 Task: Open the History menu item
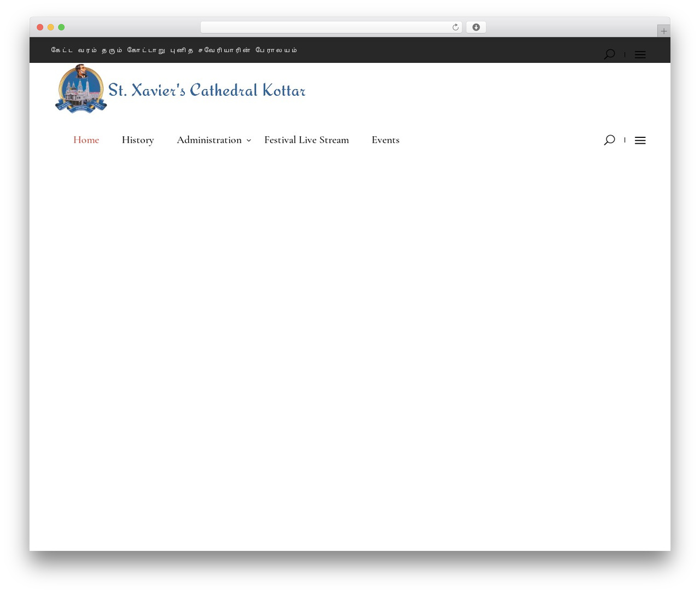[x=138, y=140]
